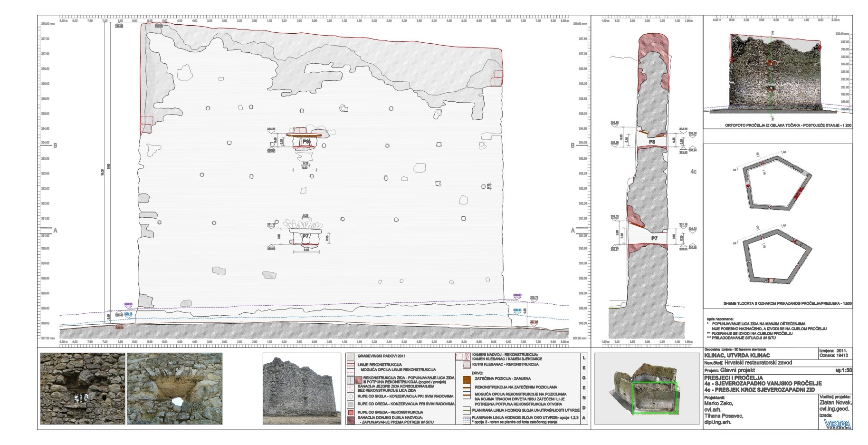This screenshot has width=868, height=445.
Task: Click the red 'Rupe od greda - rekonstrukcija' legend symbol
Action: tap(351, 412)
